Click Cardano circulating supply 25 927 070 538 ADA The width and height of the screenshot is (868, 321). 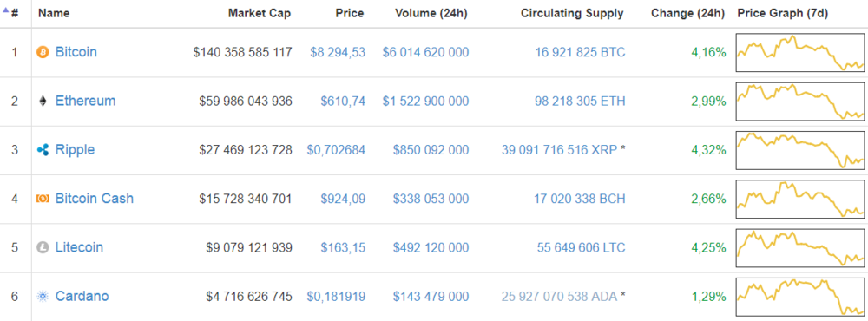point(559,296)
